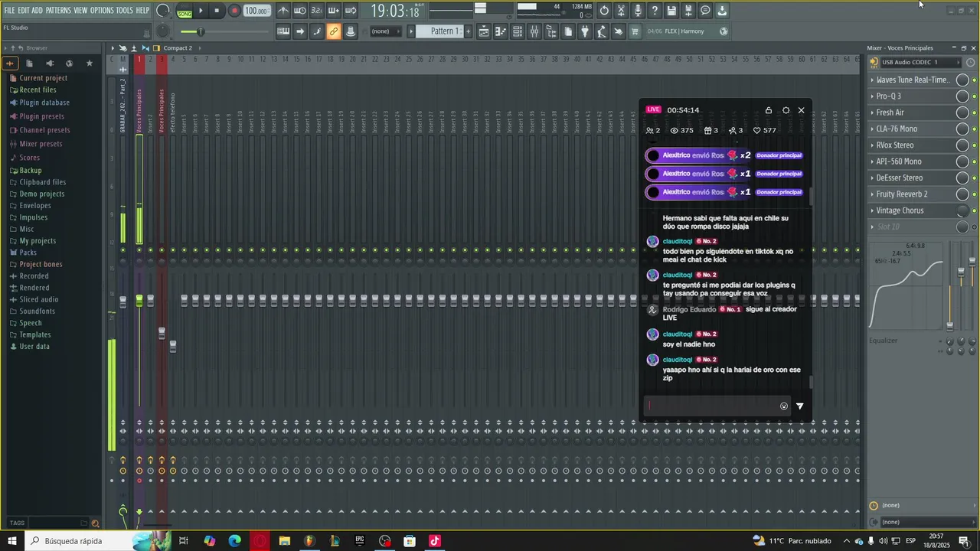Expand the Packs folder in browser
Viewport: 980px width, 551px height.
click(28, 253)
